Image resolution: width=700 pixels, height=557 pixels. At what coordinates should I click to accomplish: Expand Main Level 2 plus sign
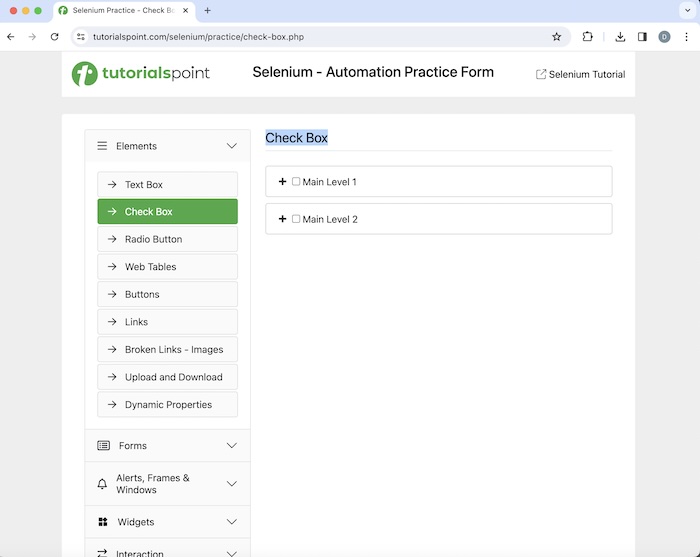click(282, 219)
